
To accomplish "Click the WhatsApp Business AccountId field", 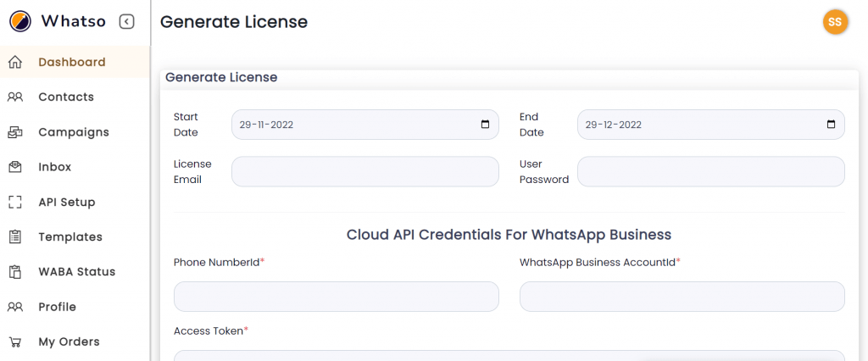I will pos(682,297).
